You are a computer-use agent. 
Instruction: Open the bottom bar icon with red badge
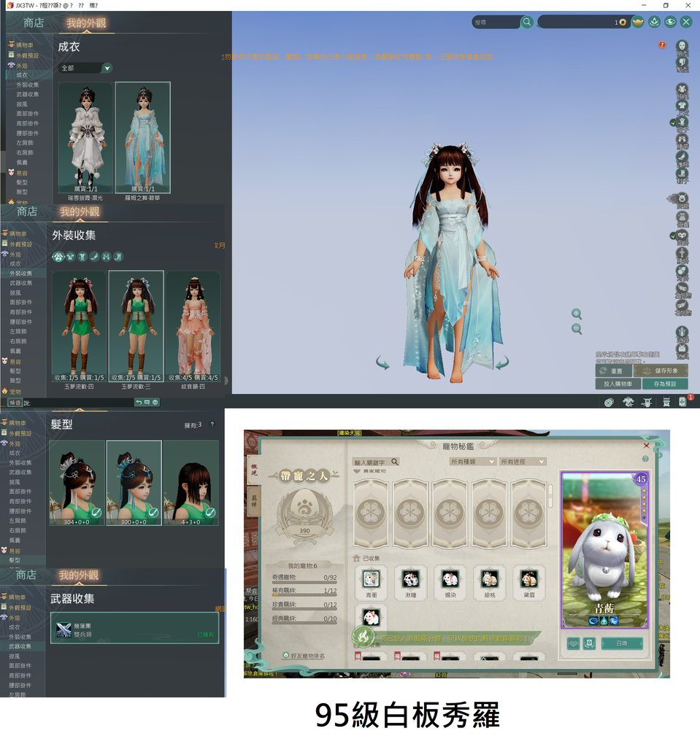(683, 402)
